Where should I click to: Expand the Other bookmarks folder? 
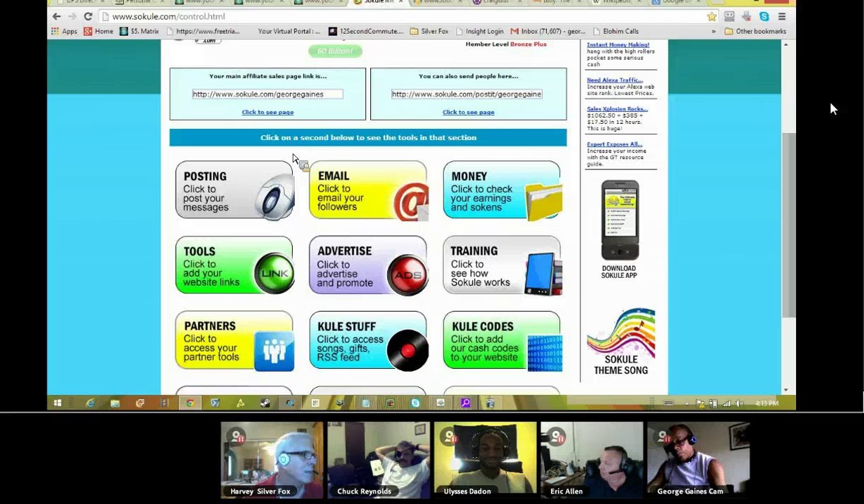(755, 31)
